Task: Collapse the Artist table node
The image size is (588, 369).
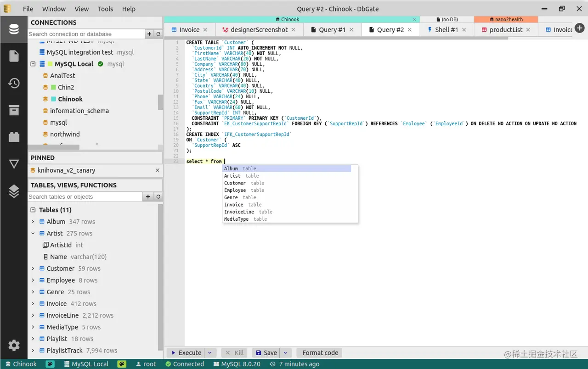Action: pyautogui.click(x=33, y=233)
